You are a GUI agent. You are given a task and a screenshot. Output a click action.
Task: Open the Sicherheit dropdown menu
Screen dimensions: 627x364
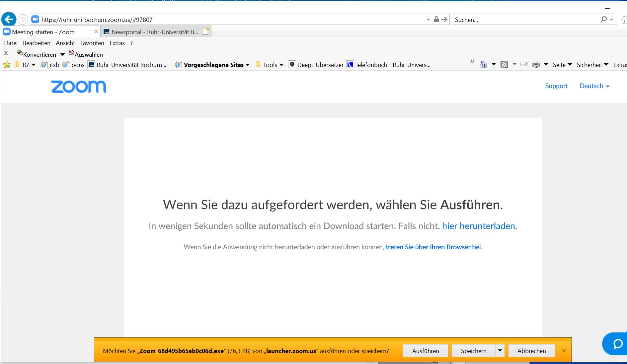pyautogui.click(x=592, y=65)
